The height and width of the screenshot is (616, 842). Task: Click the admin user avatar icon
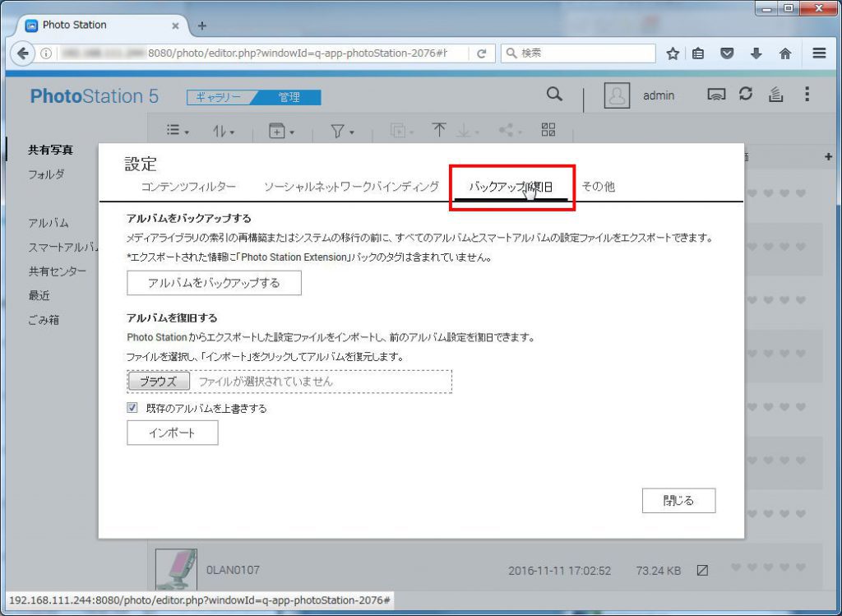(x=617, y=95)
